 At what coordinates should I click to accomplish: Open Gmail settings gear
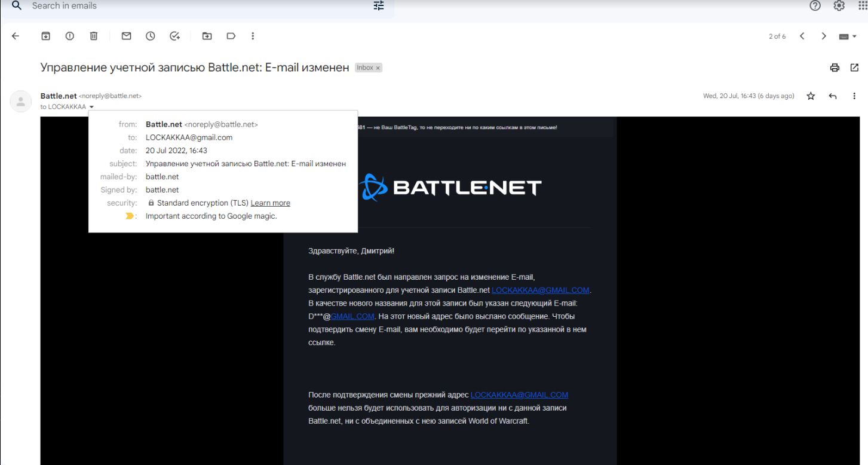pyautogui.click(x=839, y=5)
